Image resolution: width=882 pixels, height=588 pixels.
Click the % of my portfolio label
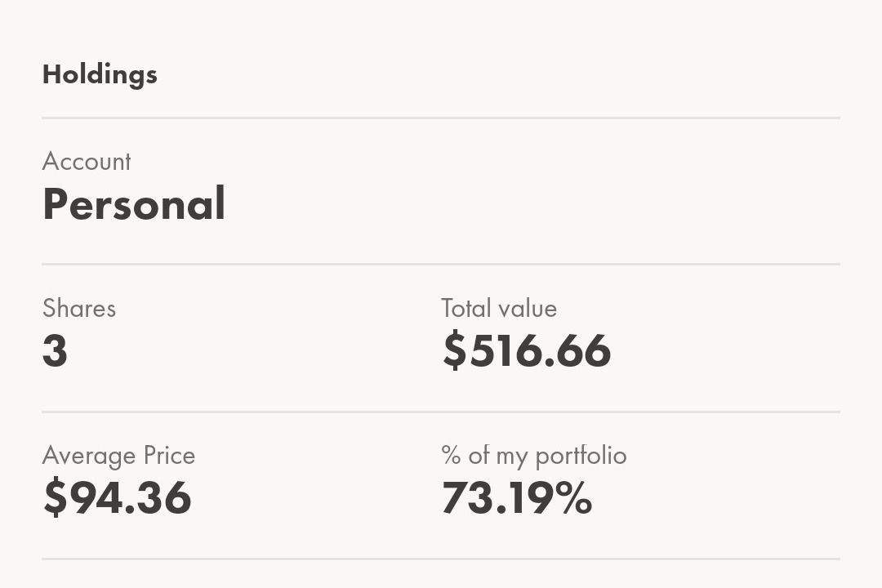(534, 456)
